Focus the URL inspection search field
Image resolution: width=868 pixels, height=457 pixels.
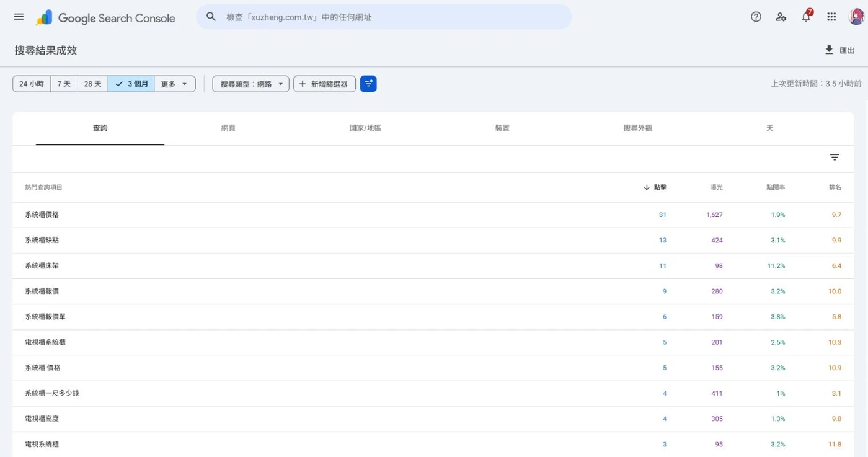click(384, 17)
